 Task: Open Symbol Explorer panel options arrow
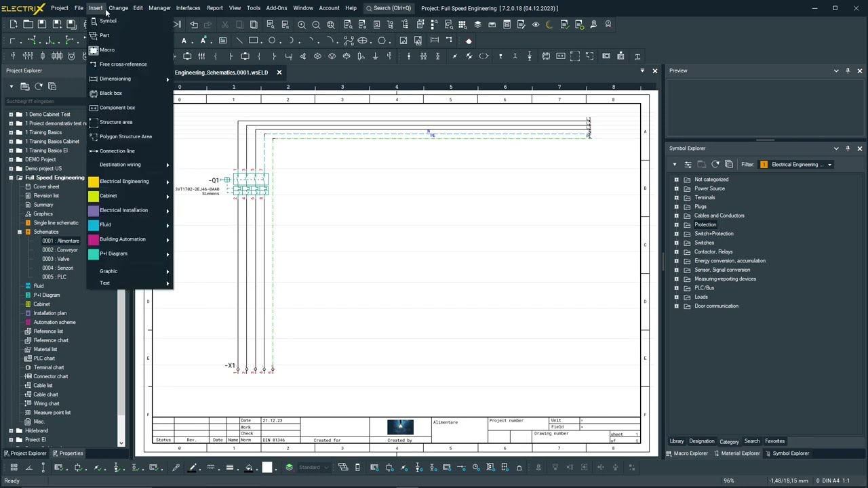coord(836,148)
